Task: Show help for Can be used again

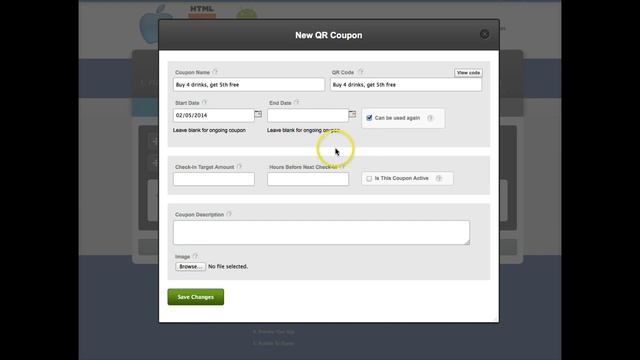Action: 430,118
